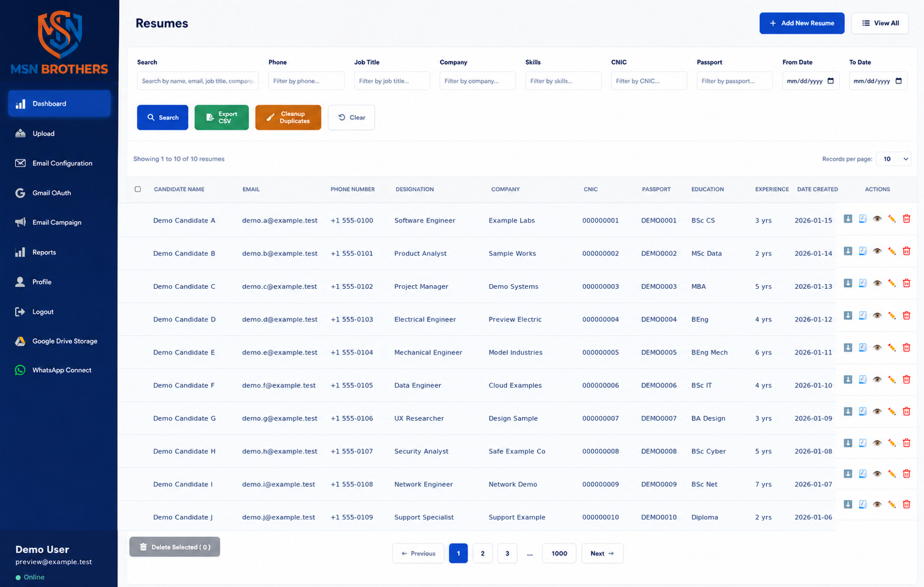924x587 pixels.
Task: Go to pagination page 2
Action: pyautogui.click(x=483, y=554)
